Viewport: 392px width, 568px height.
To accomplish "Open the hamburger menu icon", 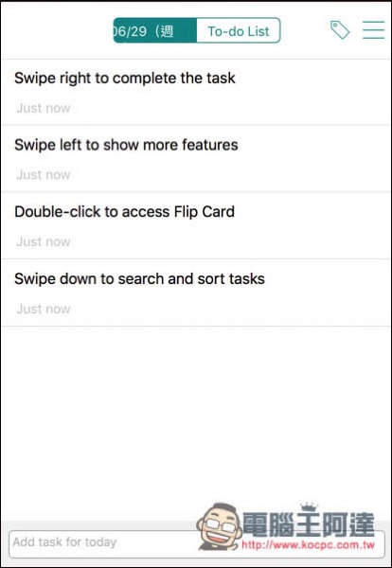I will click(373, 29).
